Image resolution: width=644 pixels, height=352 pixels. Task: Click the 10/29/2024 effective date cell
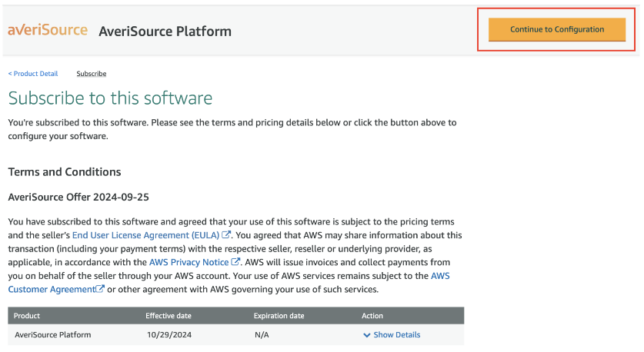click(x=169, y=335)
